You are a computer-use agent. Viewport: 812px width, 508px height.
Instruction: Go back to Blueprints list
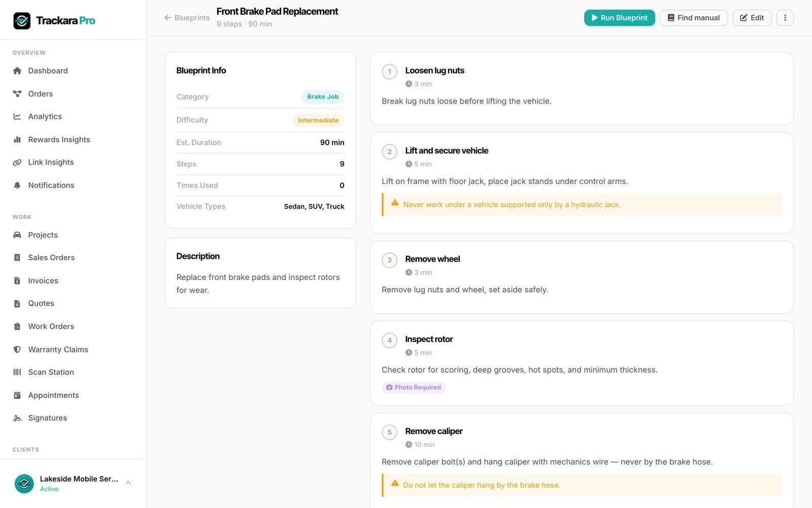point(187,18)
